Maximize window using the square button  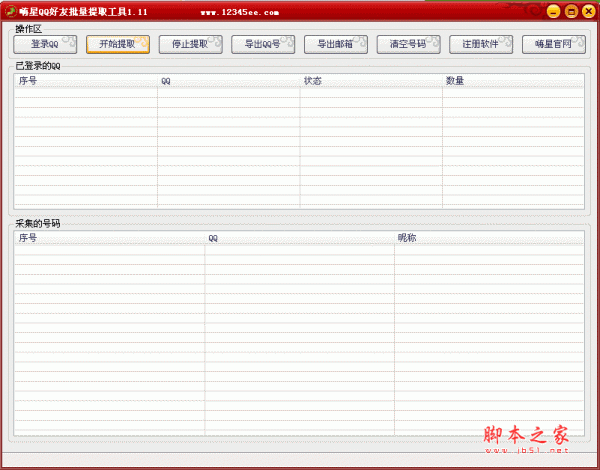(571, 11)
